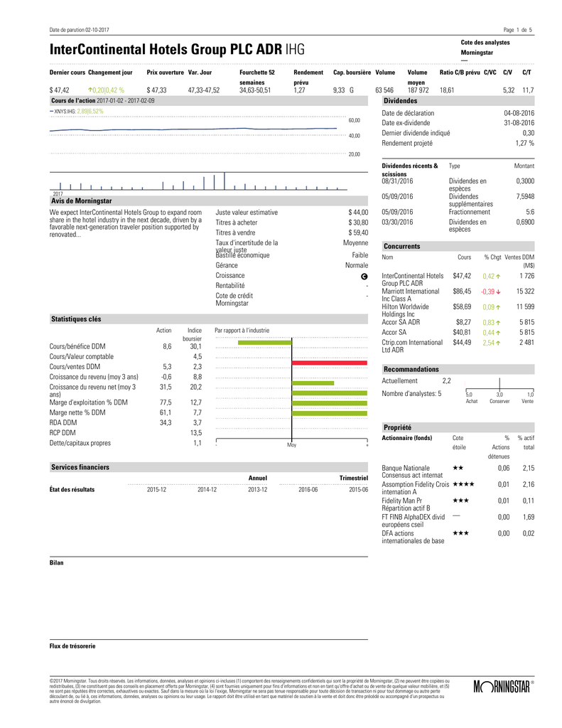The height and width of the screenshot is (728, 562).
Task: Click the Fourchette 52 semaines 34,63-50,51 value
Action: click(x=255, y=90)
